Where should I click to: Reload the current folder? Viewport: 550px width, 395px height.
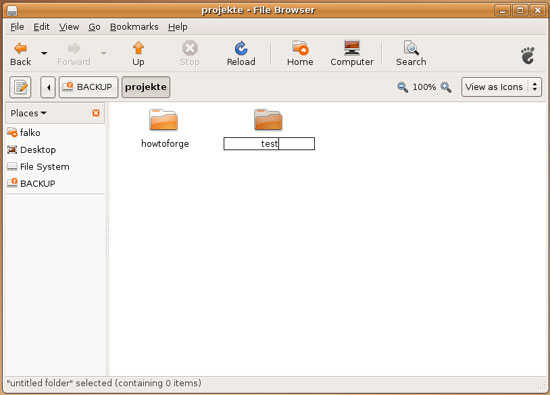(x=241, y=54)
